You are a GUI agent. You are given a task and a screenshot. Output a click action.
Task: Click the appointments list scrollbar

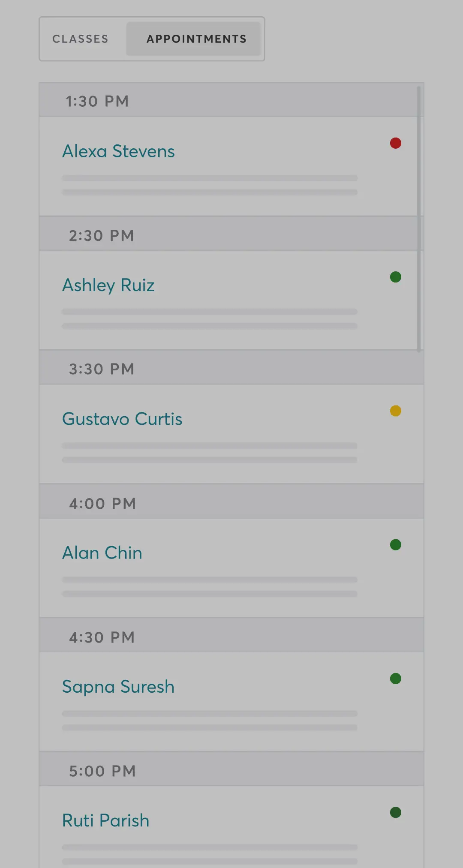419,219
